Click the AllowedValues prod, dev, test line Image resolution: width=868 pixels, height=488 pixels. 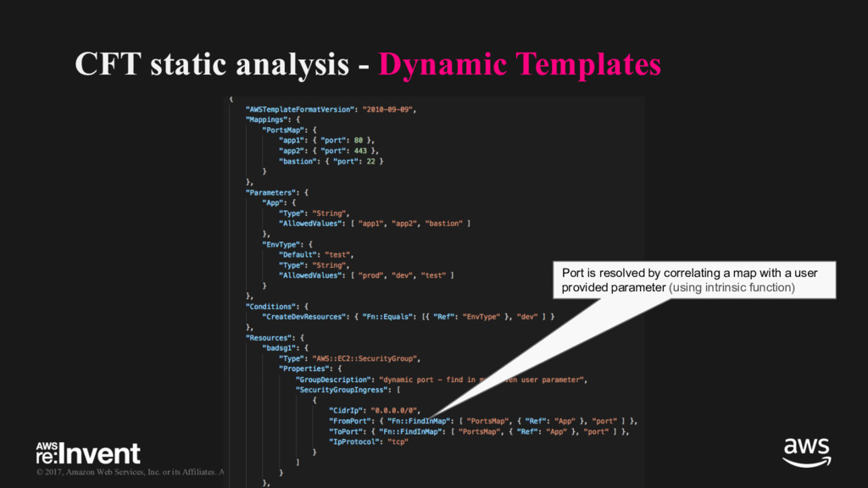(x=366, y=275)
